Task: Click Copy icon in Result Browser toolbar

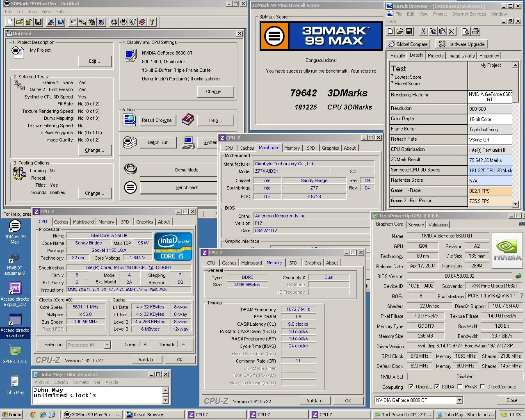Action: pyautogui.click(x=433, y=31)
